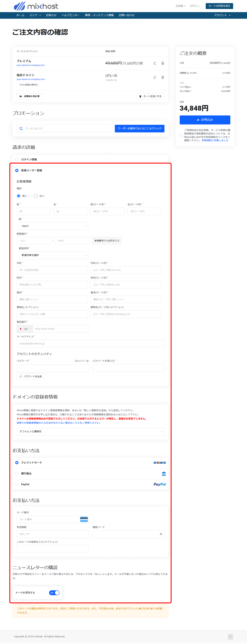The image size is (247, 644).
Task: Delete the プレミアム plan with trash icon
Action: [x=163, y=63]
